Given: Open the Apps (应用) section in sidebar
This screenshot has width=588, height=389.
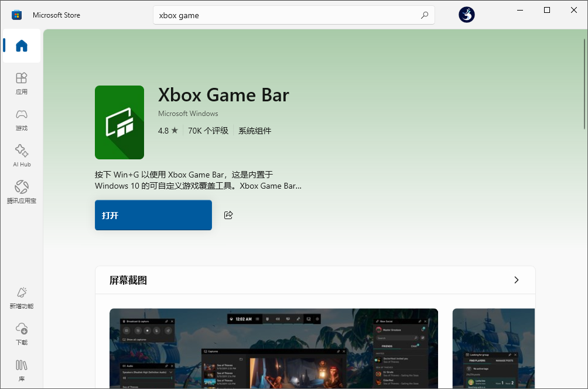Looking at the screenshot, I should point(21,84).
